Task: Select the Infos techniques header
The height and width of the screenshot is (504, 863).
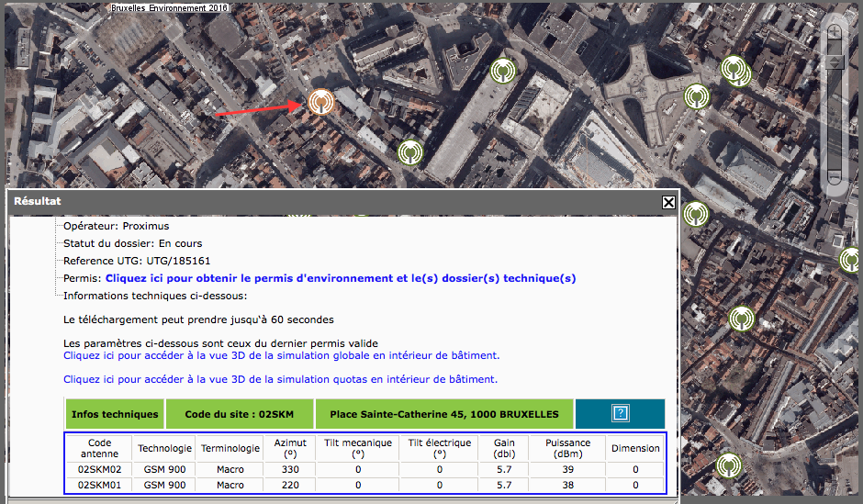Action: [x=115, y=414]
